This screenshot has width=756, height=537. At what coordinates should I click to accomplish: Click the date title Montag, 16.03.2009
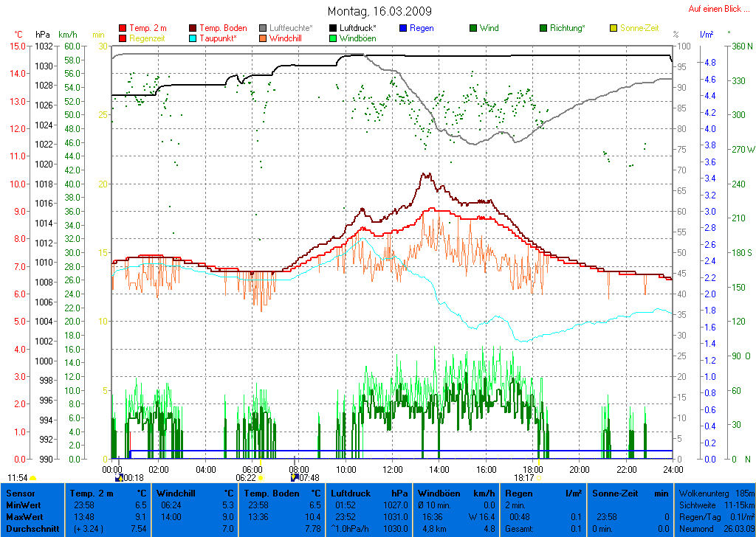click(379, 12)
